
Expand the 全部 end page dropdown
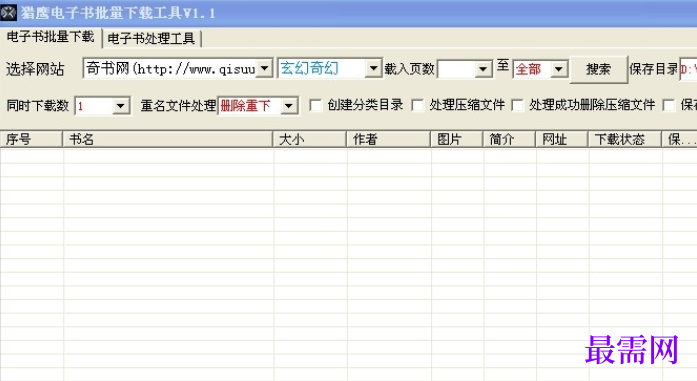559,69
